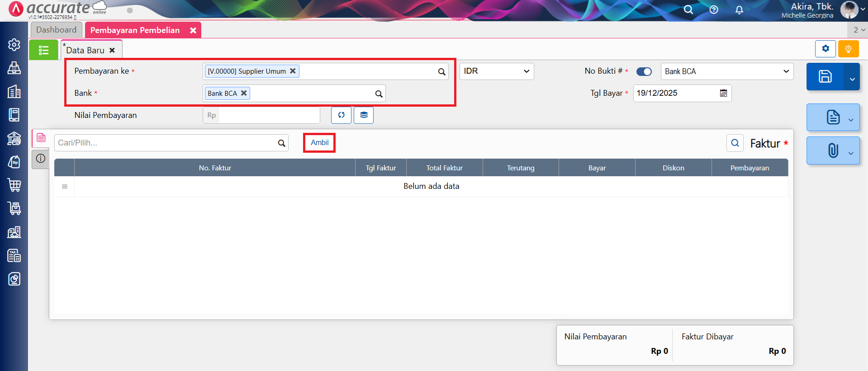Expand the IDR currency dropdown
The height and width of the screenshot is (371, 868).
[x=496, y=71]
